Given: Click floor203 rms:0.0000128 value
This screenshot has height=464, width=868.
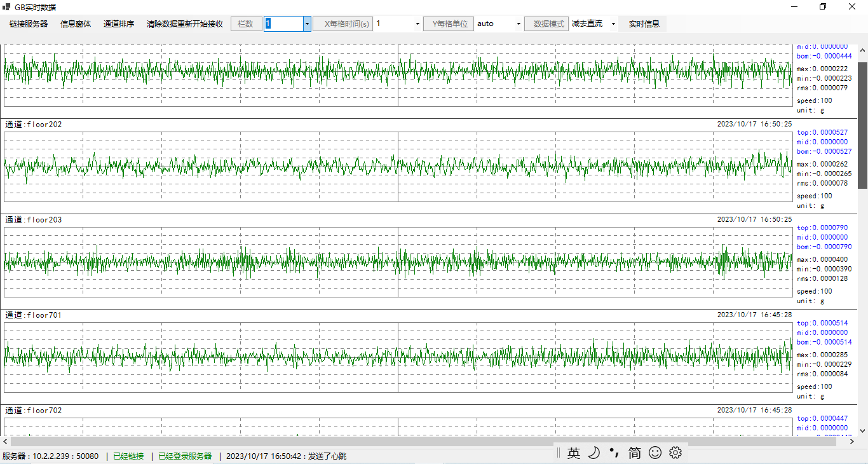Looking at the screenshot, I should [x=822, y=278].
